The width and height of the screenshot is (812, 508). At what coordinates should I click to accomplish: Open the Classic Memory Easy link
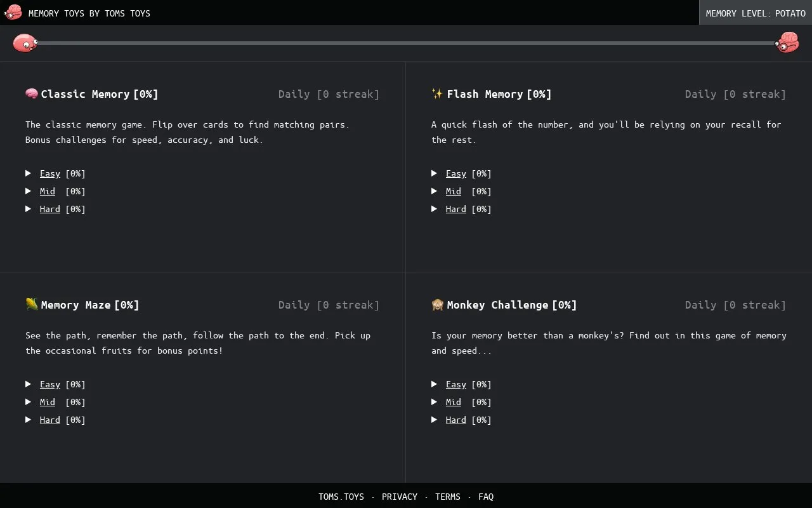(50, 173)
